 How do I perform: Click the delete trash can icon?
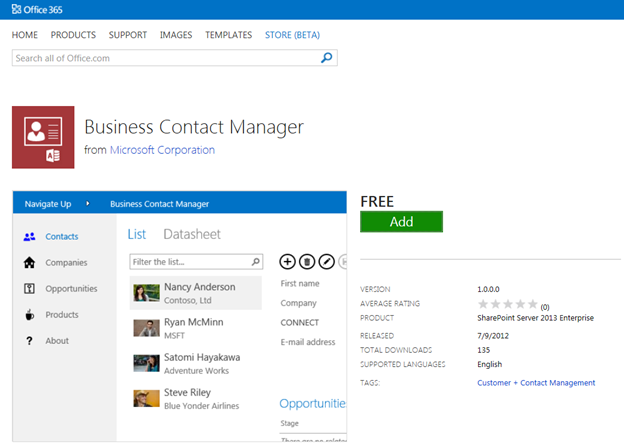pos(308,261)
